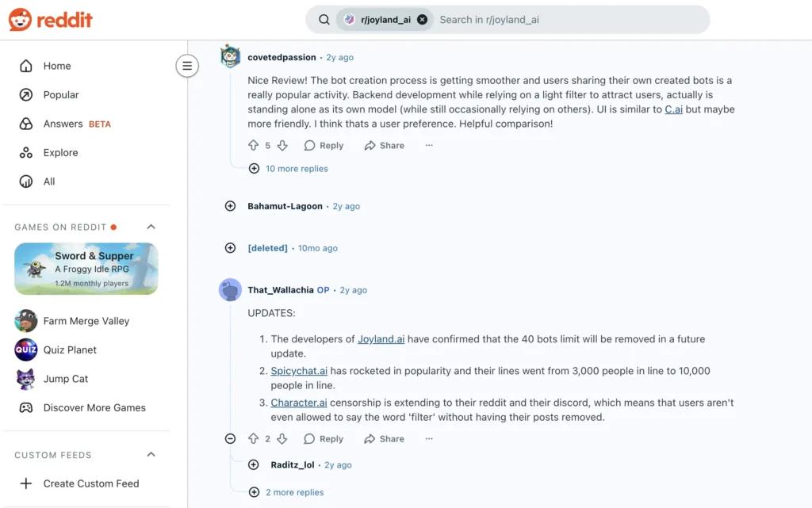Screen dimensions: 812x508
Task: Click the Sword & Supper game banner
Action: (86, 269)
